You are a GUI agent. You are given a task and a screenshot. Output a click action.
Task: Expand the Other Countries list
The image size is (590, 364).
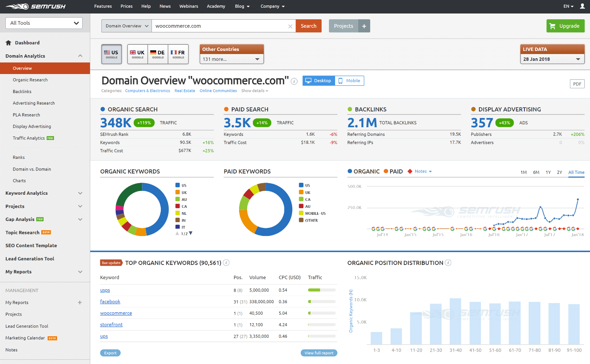pos(231,59)
